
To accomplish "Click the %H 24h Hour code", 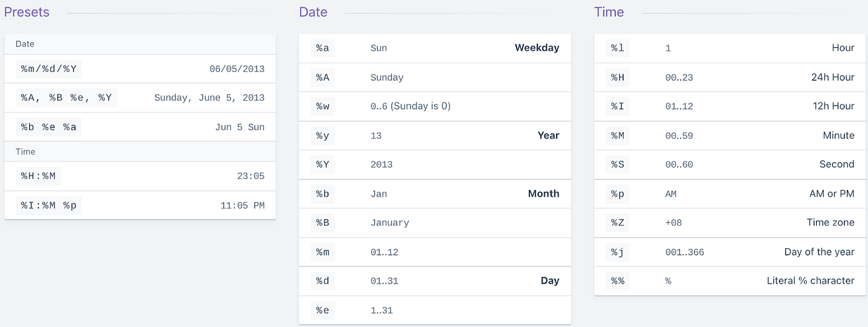I will click(618, 78).
